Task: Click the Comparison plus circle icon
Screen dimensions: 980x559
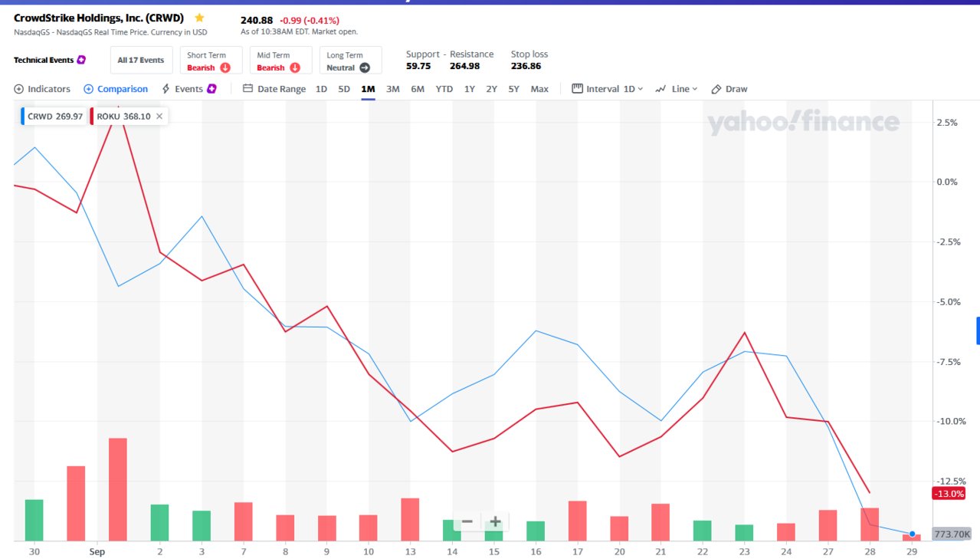Action: coord(88,89)
